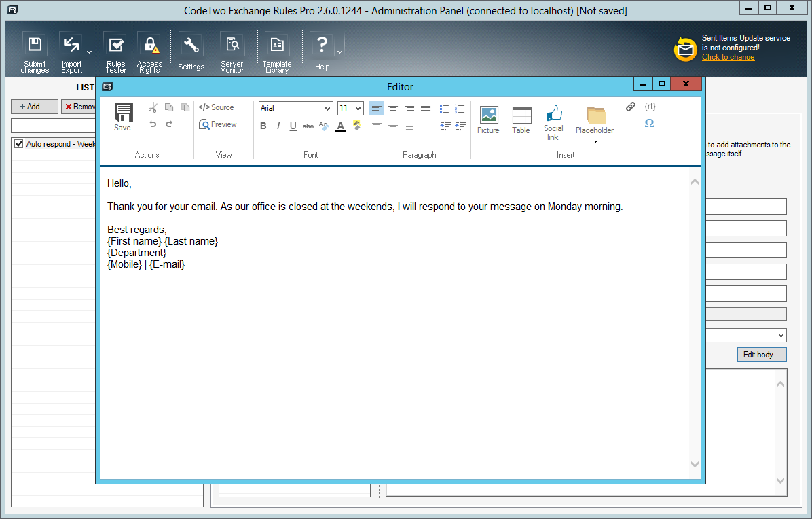Open the font size 11 dropdown
The image size is (812, 519).
click(x=350, y=108)
